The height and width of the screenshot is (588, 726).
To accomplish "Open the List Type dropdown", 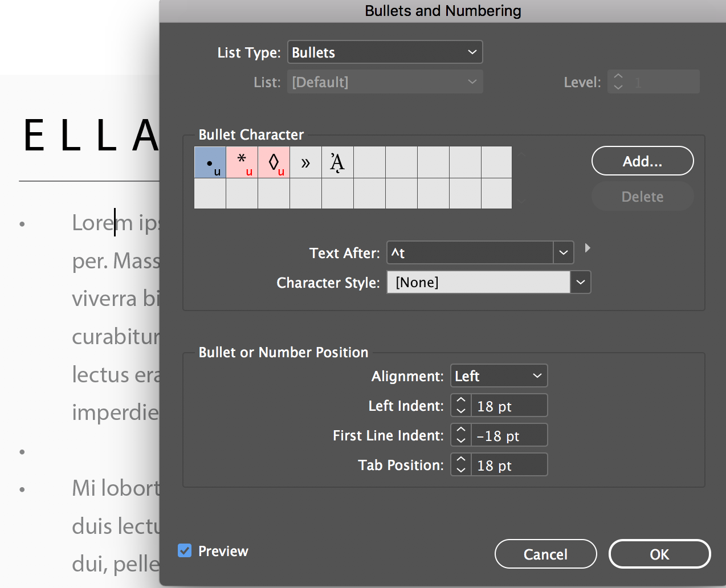I will pos(385,52).
